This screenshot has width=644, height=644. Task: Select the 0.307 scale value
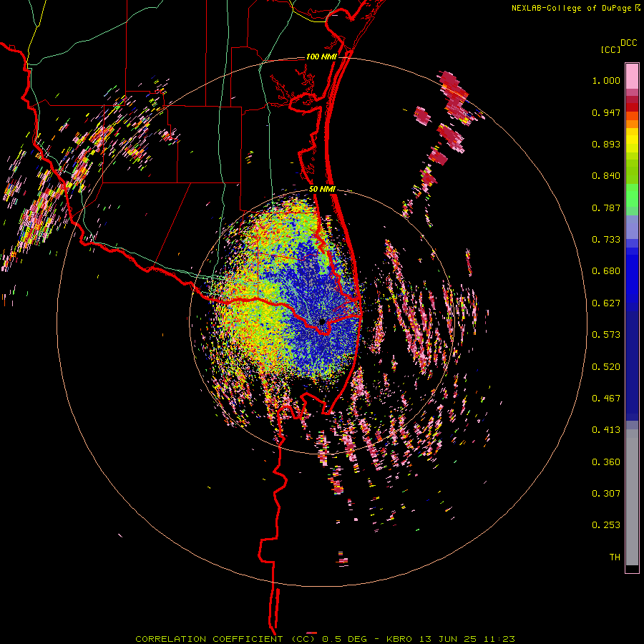pyautogui.click(x=606, y=493)
